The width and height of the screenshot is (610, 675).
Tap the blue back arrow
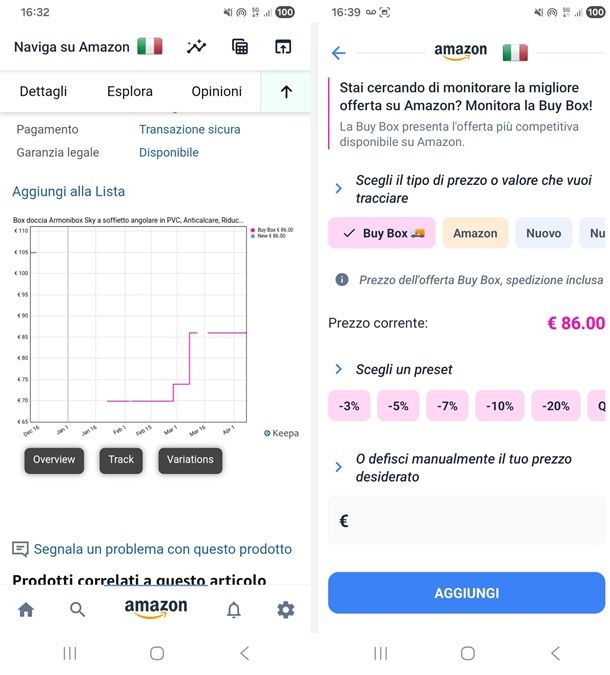339,53
